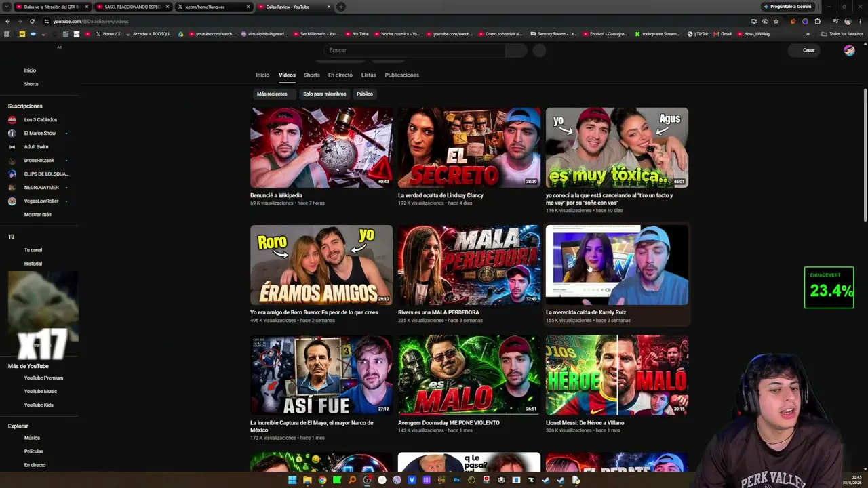Go to Shorts in the sidebar
The height and width of the screenshot is (488, 868).
coord(31,84)
